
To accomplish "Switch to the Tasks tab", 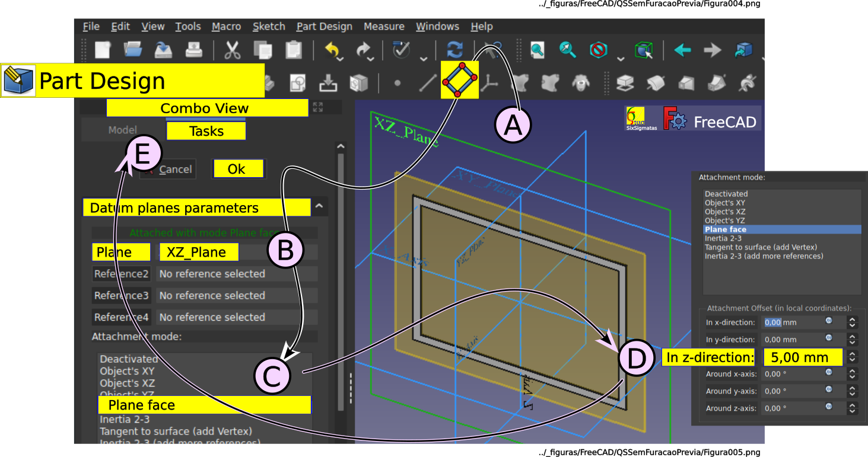I will tap(206, 131).
